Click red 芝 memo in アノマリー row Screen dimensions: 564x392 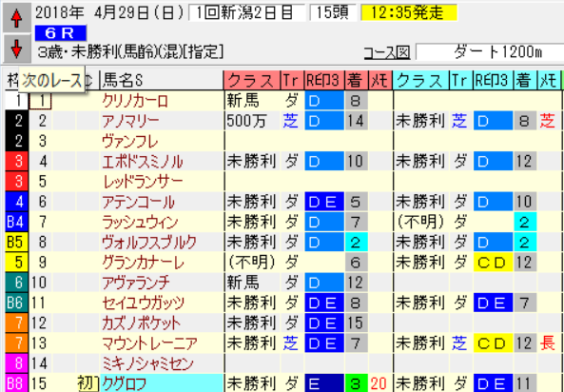(548, 121)
